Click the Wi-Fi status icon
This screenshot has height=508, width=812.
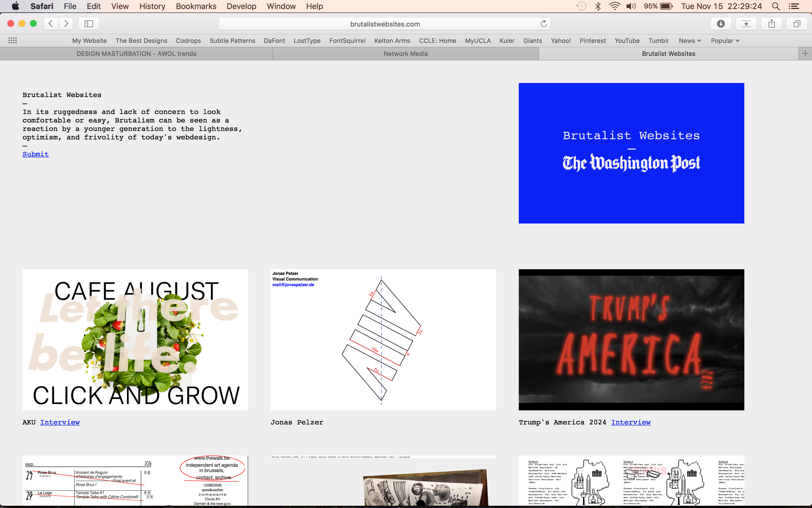(615, 6)
